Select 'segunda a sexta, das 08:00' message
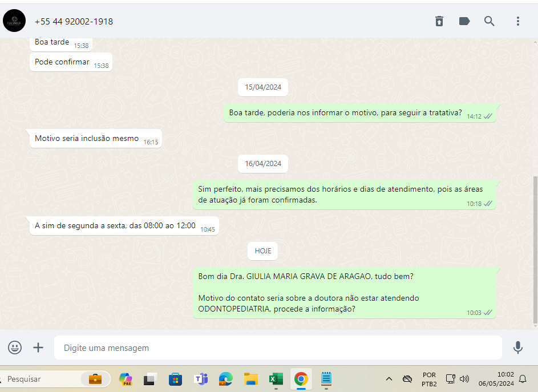This screenshot has width=538, height=392. tap(124, 226)
